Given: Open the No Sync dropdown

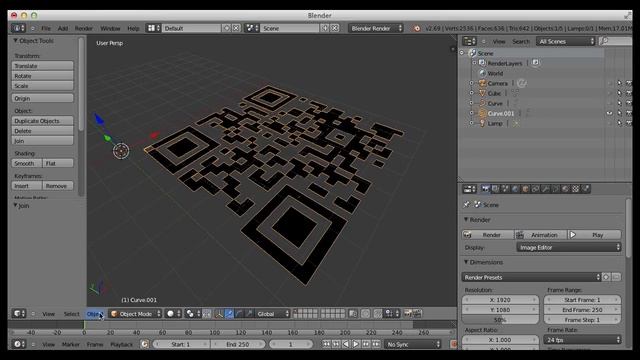Looking at the screenshot, I should pyautogui.click(x=413, y=344).
